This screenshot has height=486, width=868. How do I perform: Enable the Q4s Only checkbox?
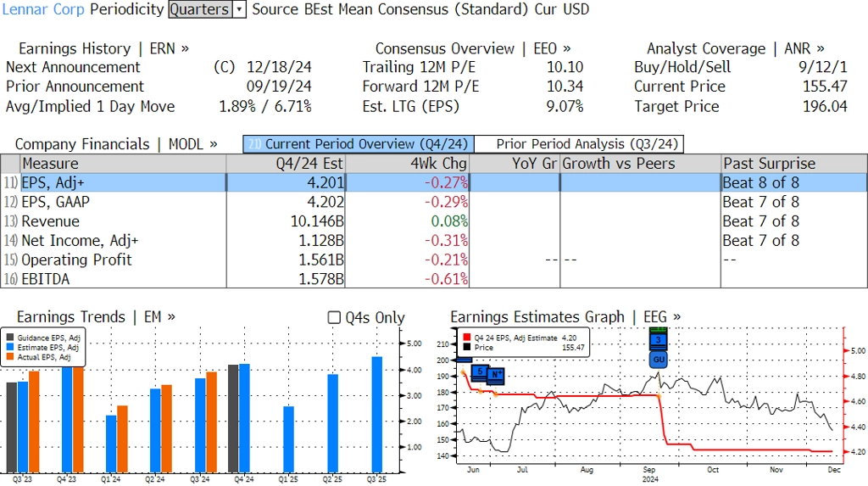tap(334, 317)
